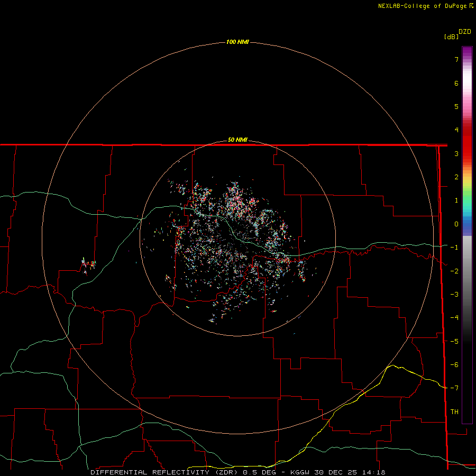Click the 100 NMI range ring label

click(x=237, y=42)
